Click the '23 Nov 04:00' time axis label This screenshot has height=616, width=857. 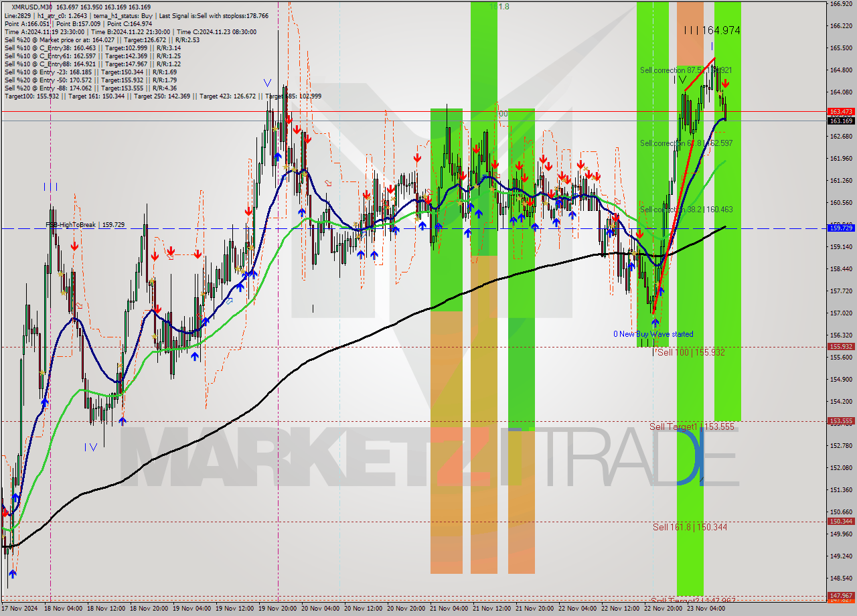click(707, 609)
